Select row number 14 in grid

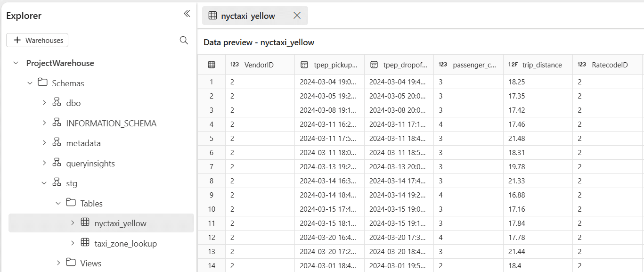[x=212, y=266]
